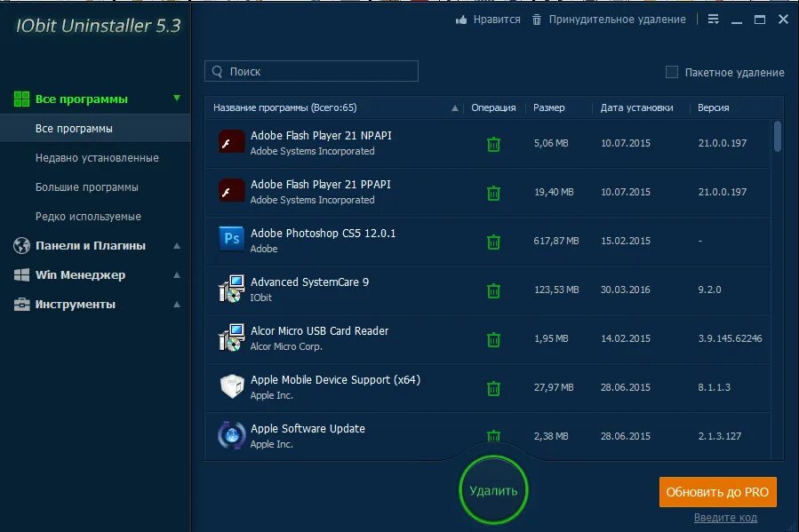This screenshot has height=532, width=799.
Task: Click the Операция column header
Action: pos(493,108)
